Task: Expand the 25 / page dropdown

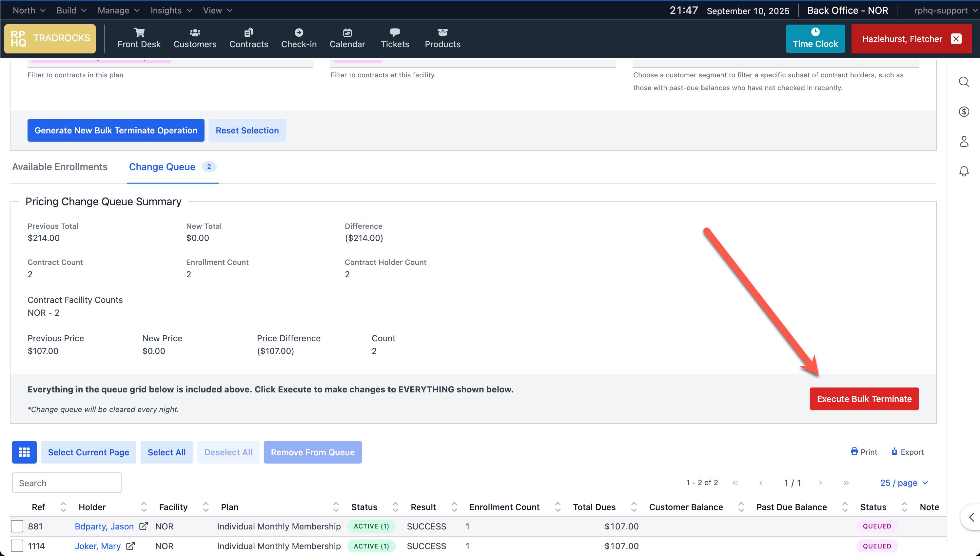Action: [904, 483]
